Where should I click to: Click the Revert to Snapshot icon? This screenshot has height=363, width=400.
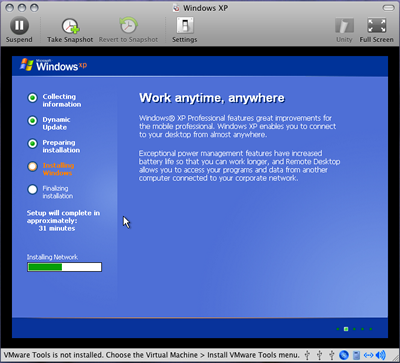pyautogui.click(x=128, y=25)
